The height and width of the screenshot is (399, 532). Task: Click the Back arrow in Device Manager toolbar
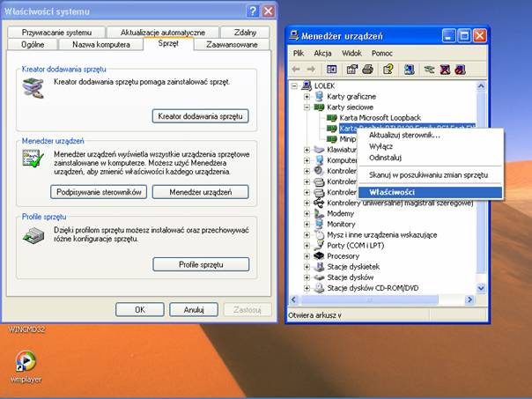click(296, 70)
